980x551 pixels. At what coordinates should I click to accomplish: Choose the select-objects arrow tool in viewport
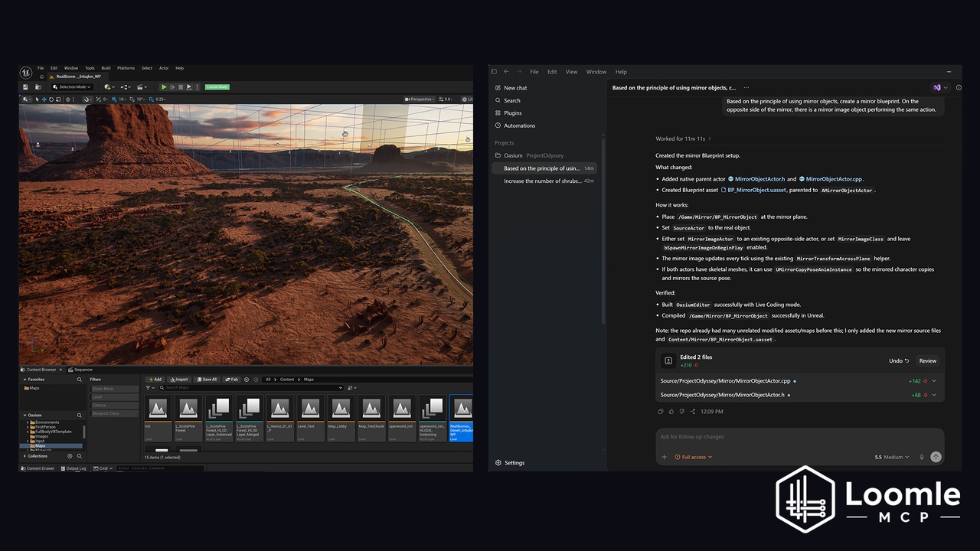tap(37, 99)
